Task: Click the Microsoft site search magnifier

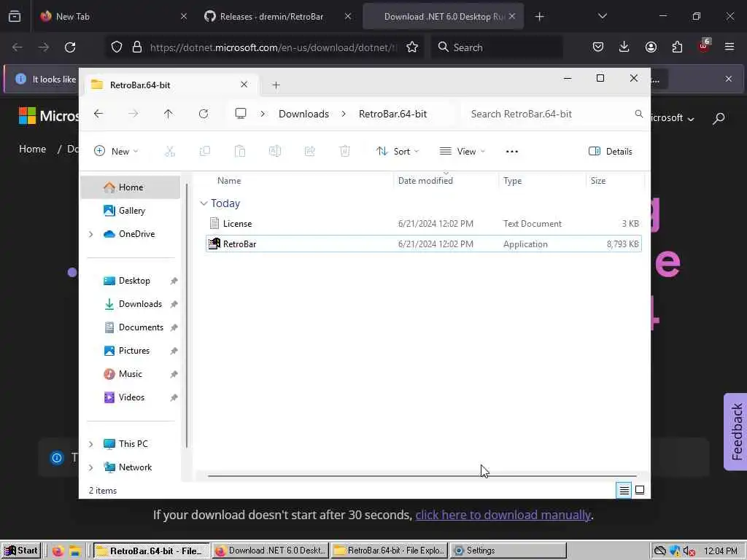Action: point(719,118)
